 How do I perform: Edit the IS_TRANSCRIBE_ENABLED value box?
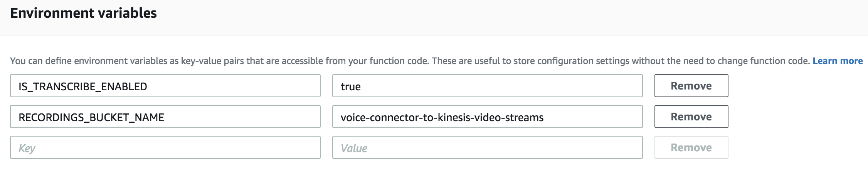487,86
